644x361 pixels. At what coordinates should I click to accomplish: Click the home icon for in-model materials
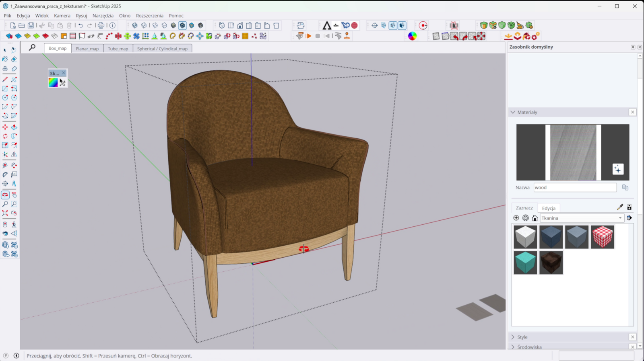(x=535, y=218)
